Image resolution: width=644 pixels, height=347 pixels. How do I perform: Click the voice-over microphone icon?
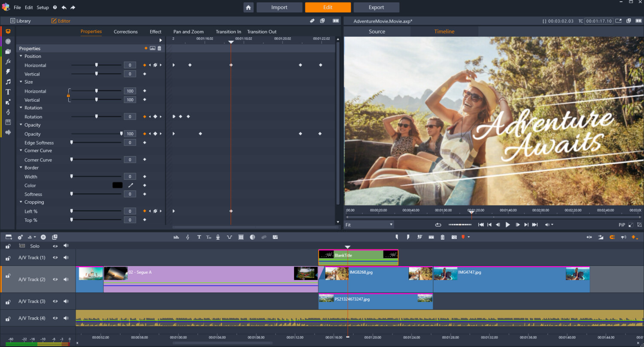pyautogui.click(x=218, y=237)
